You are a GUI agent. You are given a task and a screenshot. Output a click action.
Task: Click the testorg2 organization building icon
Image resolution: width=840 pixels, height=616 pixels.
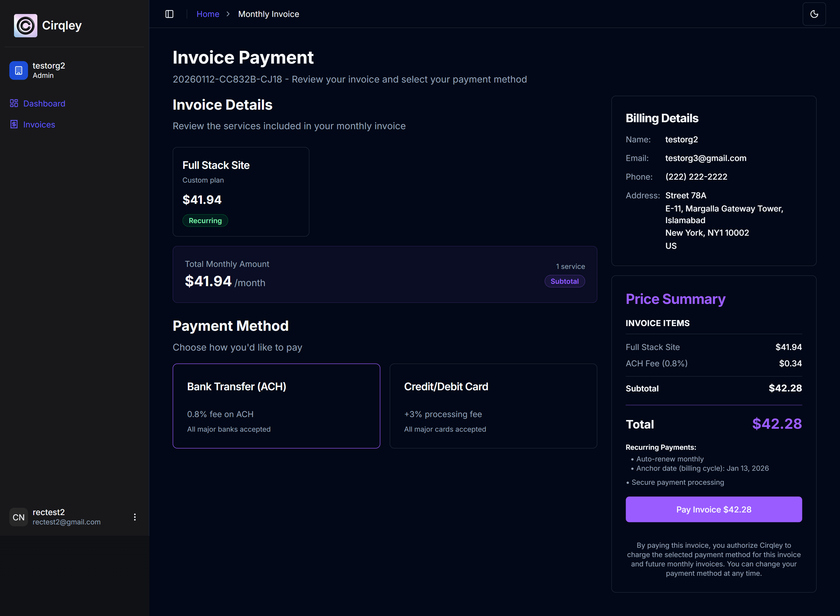(x=18, y=70)
